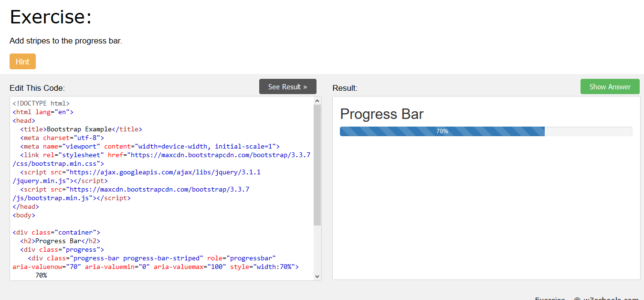Image resolution: width=644 pixels, height=300 pixels.
Task: Reveal solution with Show Answer button
Action: 610,86
